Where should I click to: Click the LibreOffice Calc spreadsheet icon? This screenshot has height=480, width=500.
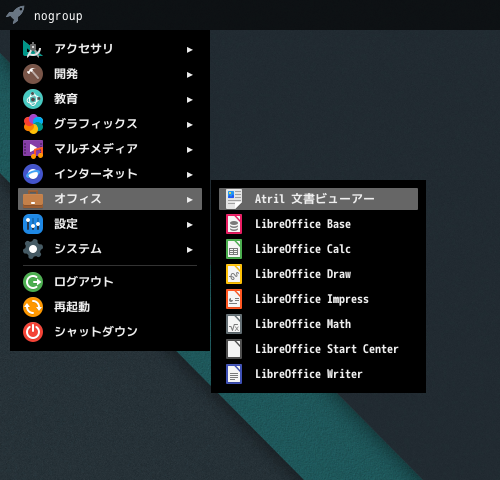pyautogui.click(x=234, y=249)
